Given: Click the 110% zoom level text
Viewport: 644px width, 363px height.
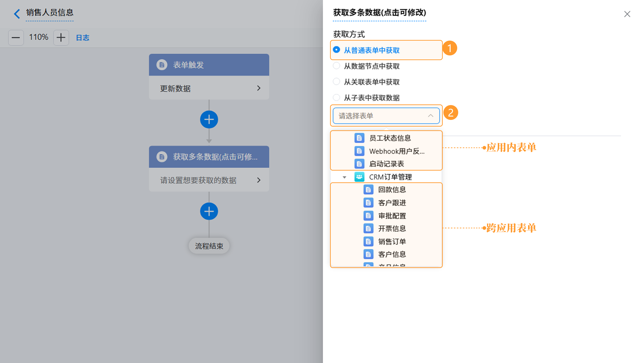Looking at the screenshot, I should (39, 37).
